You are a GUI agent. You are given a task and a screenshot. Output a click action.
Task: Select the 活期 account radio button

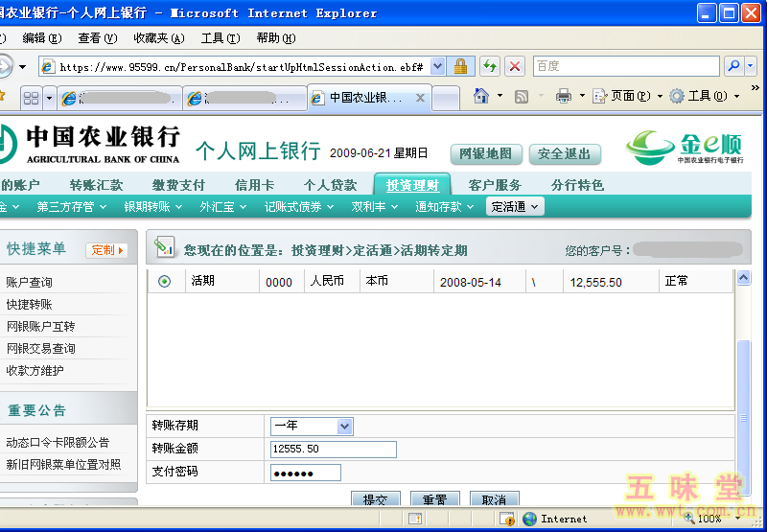[164, 282]
